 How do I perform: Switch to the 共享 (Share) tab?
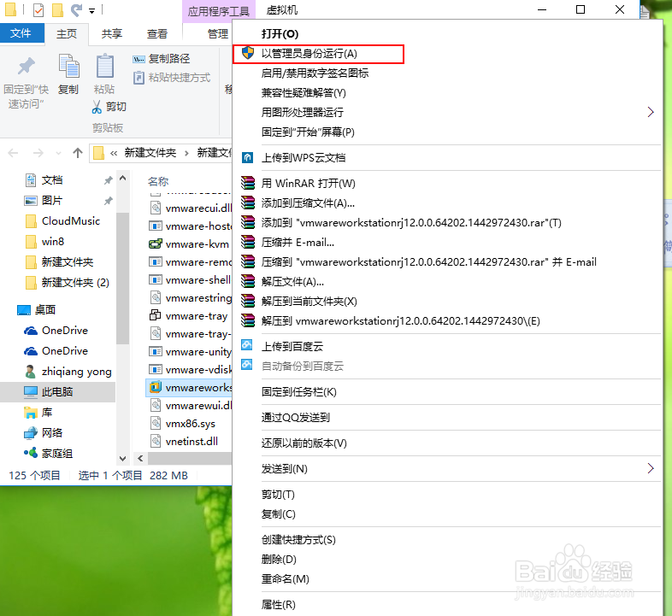coord(112,33)
